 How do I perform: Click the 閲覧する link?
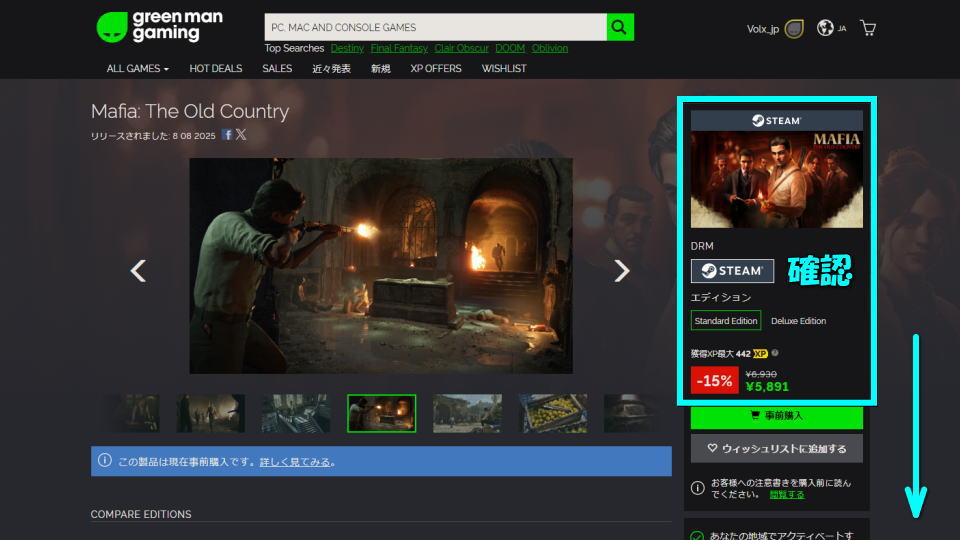pos(787,495)
